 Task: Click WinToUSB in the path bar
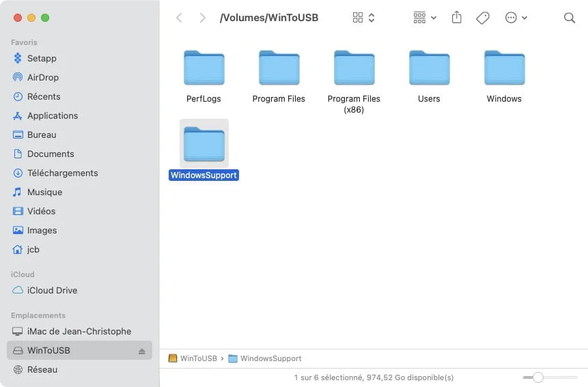[x=193, y=358]
